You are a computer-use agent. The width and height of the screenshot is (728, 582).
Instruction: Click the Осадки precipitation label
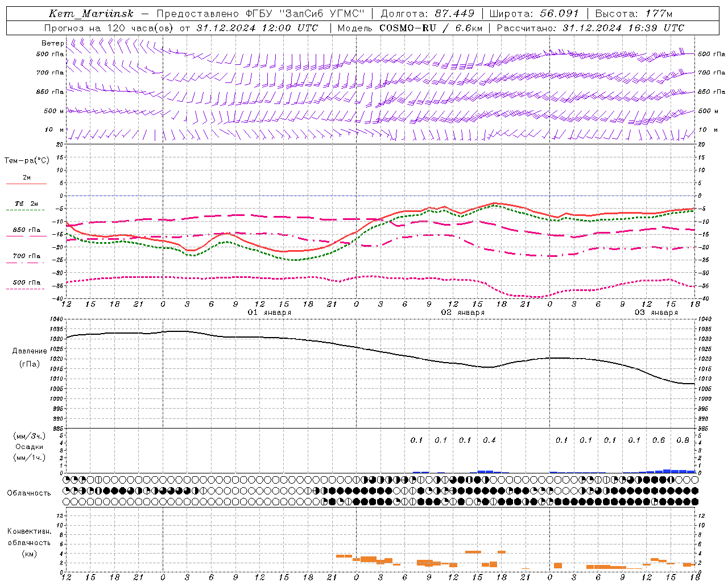tap(30, 447)
